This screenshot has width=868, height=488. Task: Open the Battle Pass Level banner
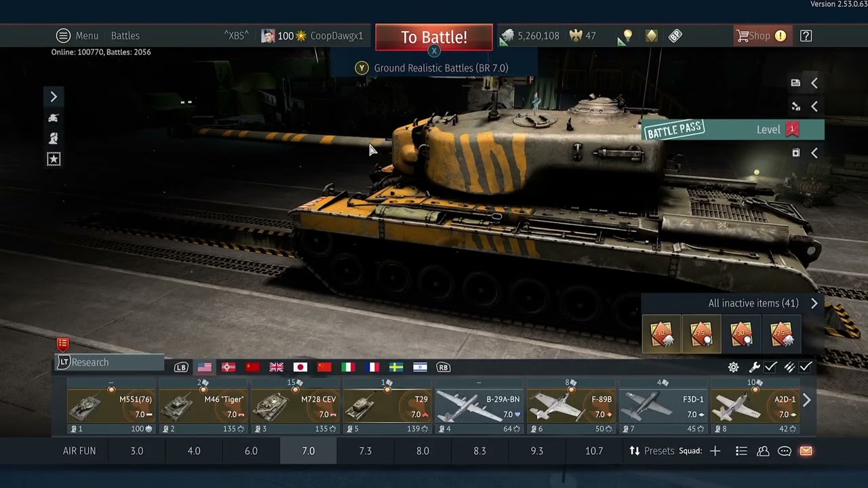[x=733, y=129]
